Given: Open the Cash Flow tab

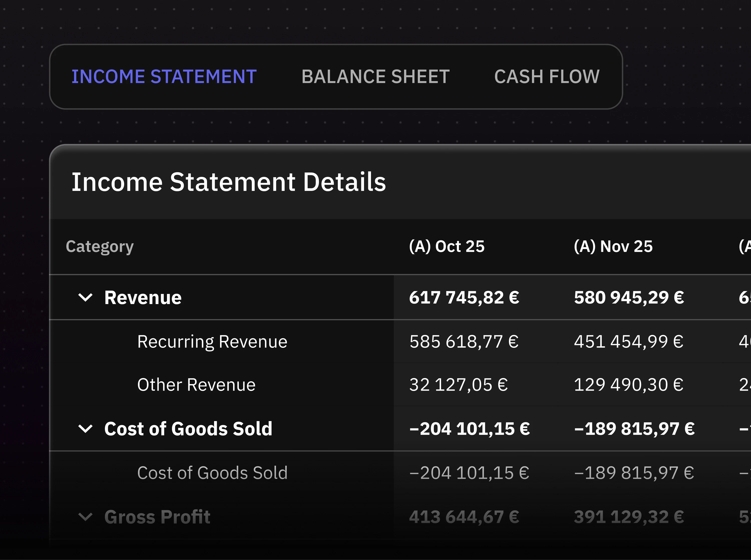Looking at the screenshot, I should coord(547,77).
